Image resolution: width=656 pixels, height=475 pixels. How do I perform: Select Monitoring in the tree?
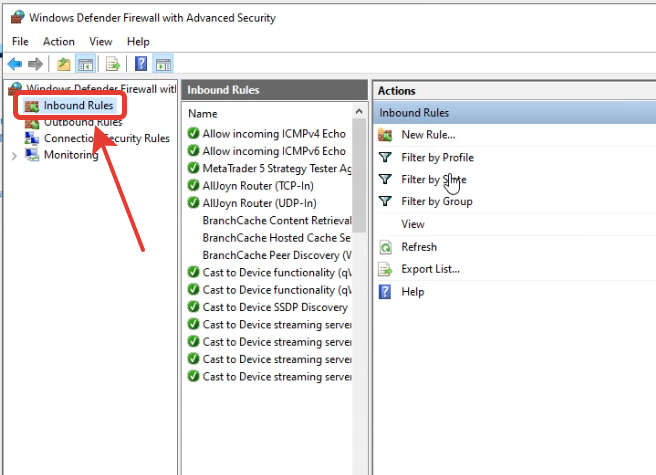pos(71,154)
